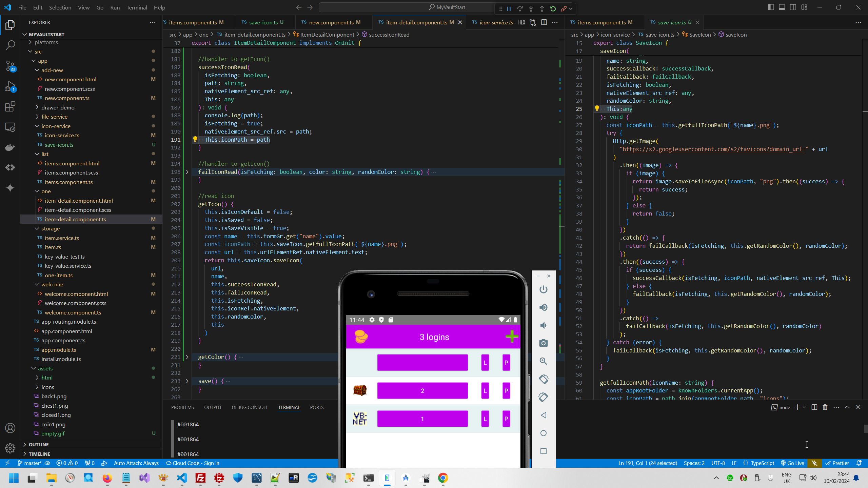Image resolution: width=868 pixels, height=488 pixels.
Task: Expand the OUTLINE section
Action: 39,444
